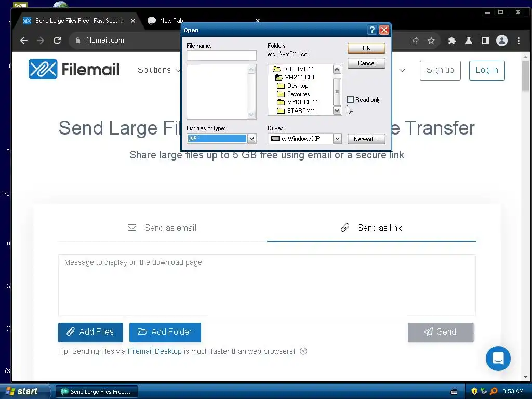Click the Chrome Labs flask icon
532x399 pixels.
[468, 41]
